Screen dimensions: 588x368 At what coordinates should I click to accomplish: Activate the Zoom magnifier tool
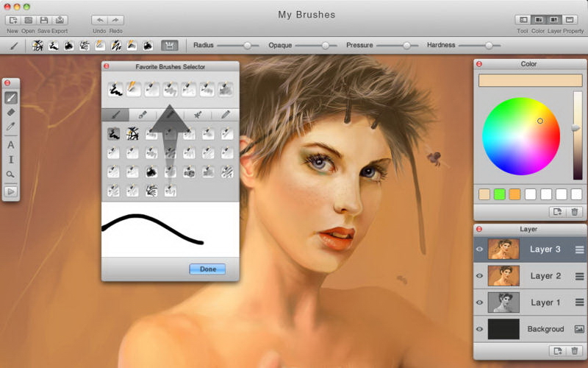tap(11, 174)
